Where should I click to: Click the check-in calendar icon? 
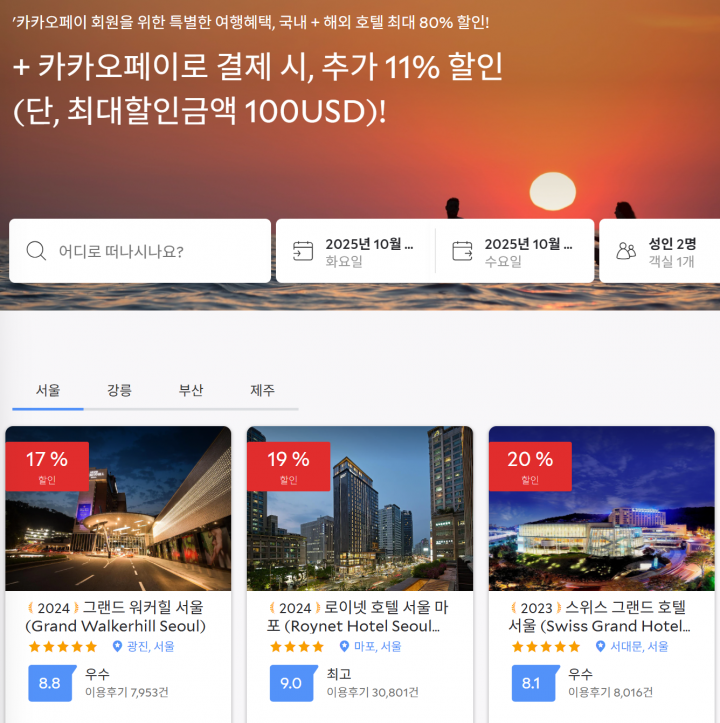point(303,251)
